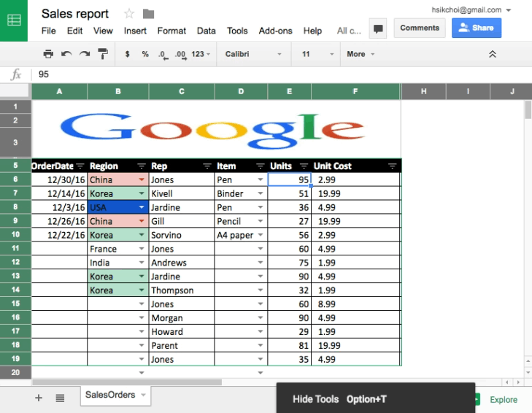Open more number formats 123 dropdown

(201, 54)
